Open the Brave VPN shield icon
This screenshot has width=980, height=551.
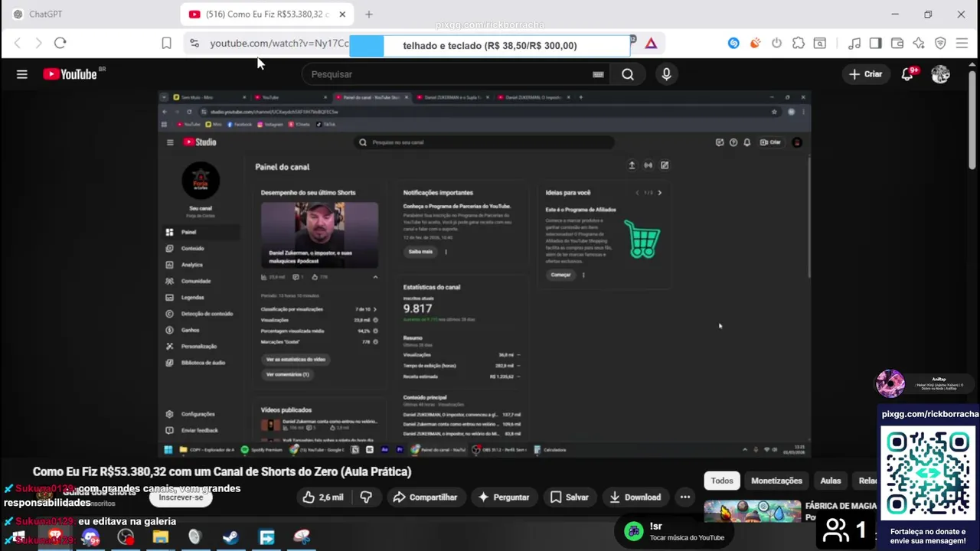(x=940, y=44)
